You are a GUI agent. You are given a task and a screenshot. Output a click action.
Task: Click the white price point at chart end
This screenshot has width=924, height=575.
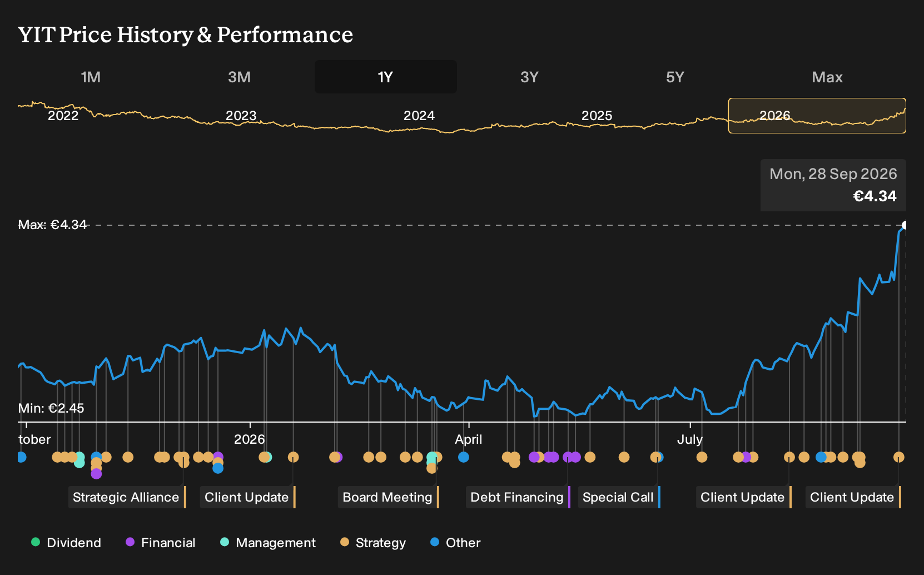[905, 225]
